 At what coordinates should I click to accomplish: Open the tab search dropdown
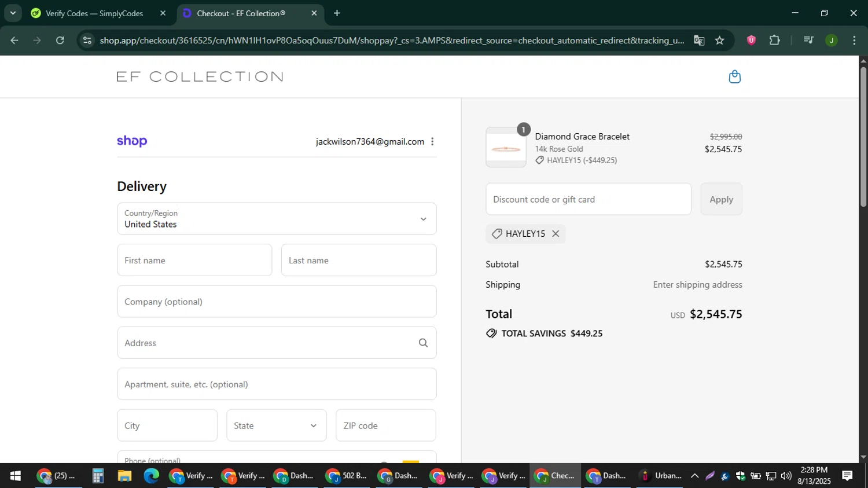coord(13,13)
